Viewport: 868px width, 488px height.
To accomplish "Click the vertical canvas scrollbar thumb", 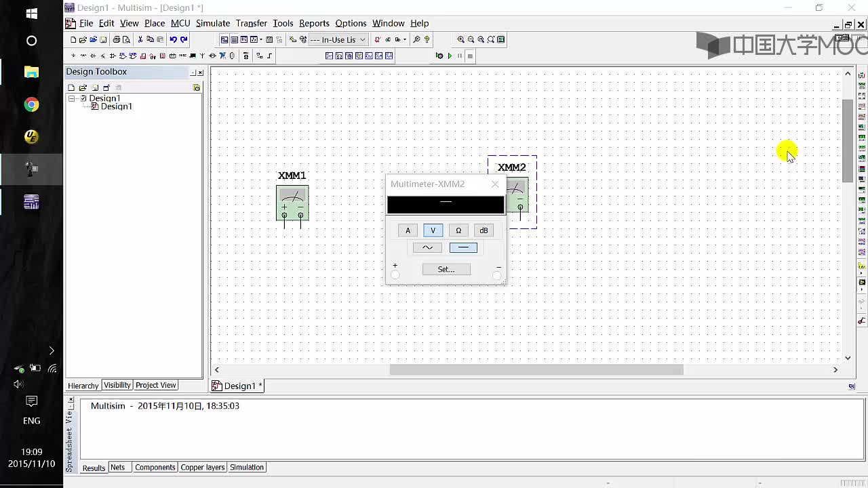I will [848, 140].
